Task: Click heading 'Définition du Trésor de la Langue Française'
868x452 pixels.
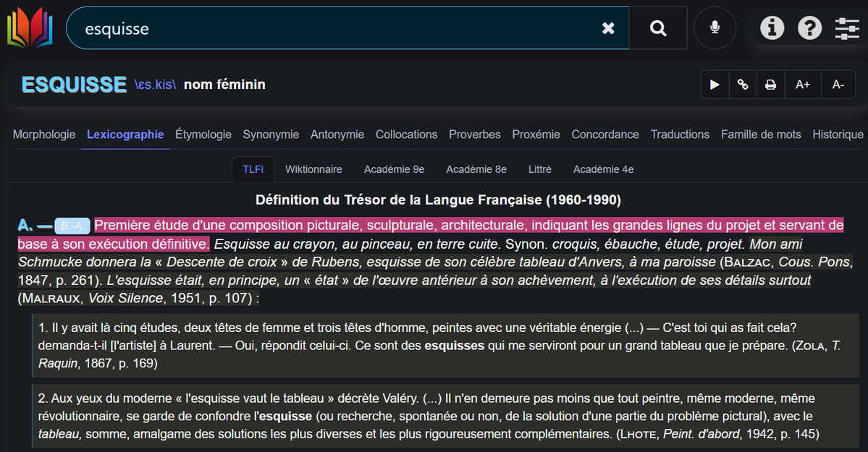Action: click(x=438, y=200)
